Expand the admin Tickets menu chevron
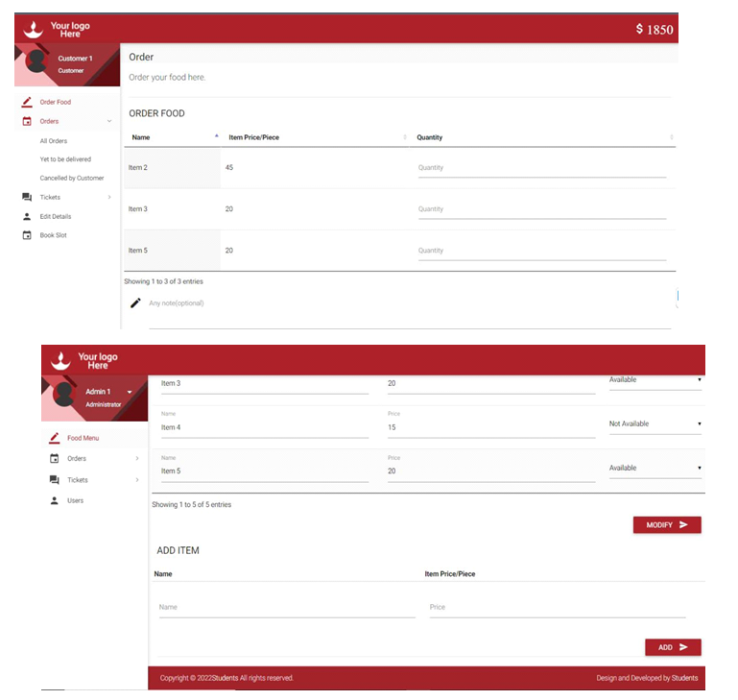Viewport: 738px width, 700px height. tap(137, 479)
